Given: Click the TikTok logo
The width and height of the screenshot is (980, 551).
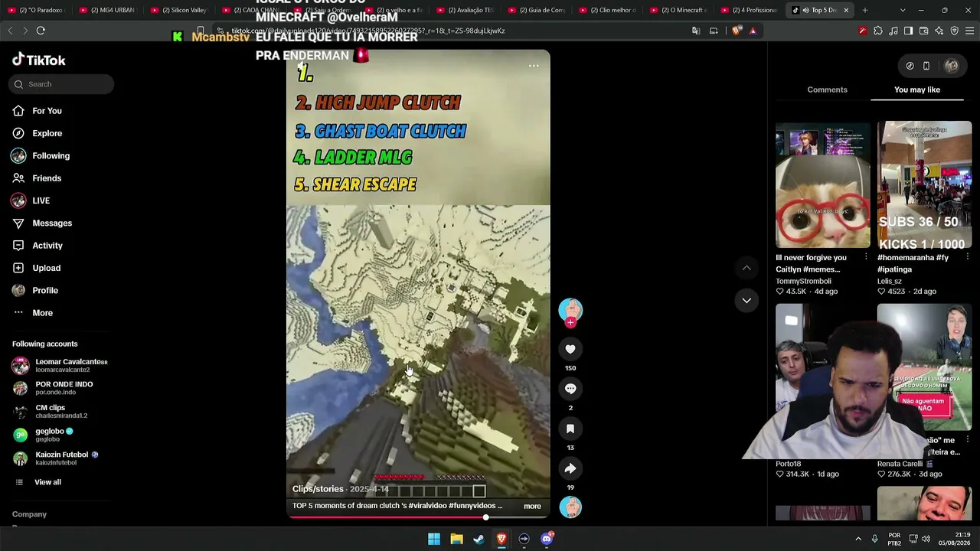Looking at the screenshot, I should click(39, 60).
